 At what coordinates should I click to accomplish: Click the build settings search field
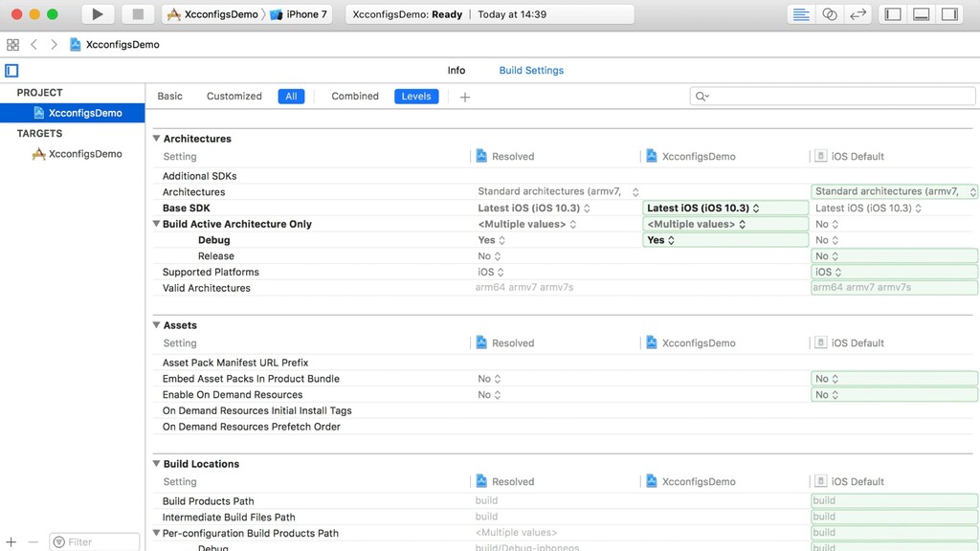[833, 97]
